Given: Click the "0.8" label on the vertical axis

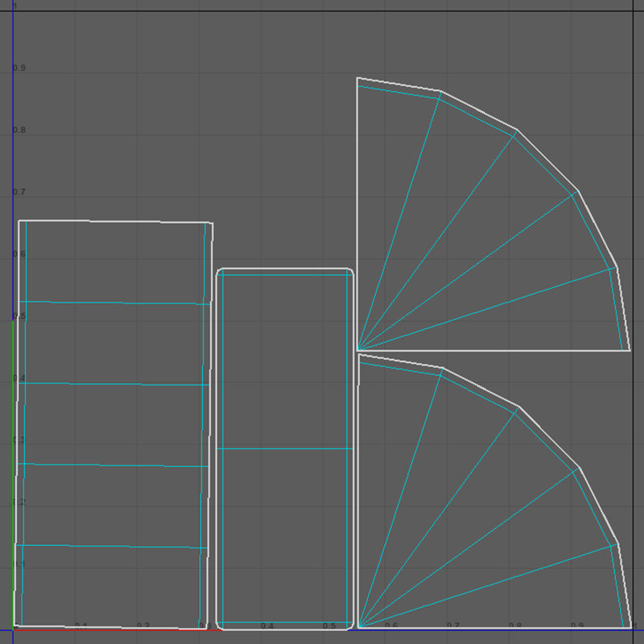Looking at the screenshot, I should coord(19,130).
